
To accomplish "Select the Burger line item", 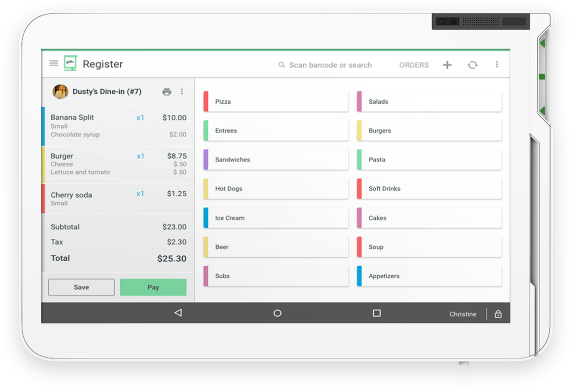I will click(x=118, y=165).
